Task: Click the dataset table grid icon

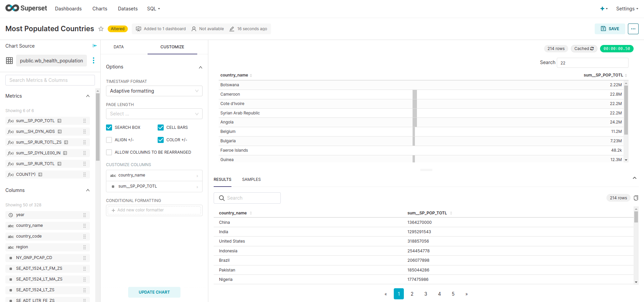Action: pyautogui.click(x=9, y=60)
